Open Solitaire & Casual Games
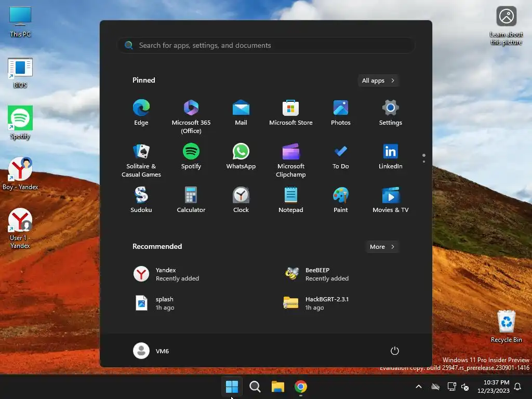 [141, 160]
